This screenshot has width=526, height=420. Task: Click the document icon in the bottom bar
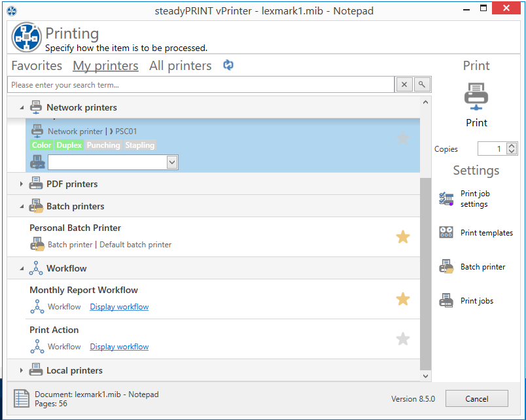point(22,399)
